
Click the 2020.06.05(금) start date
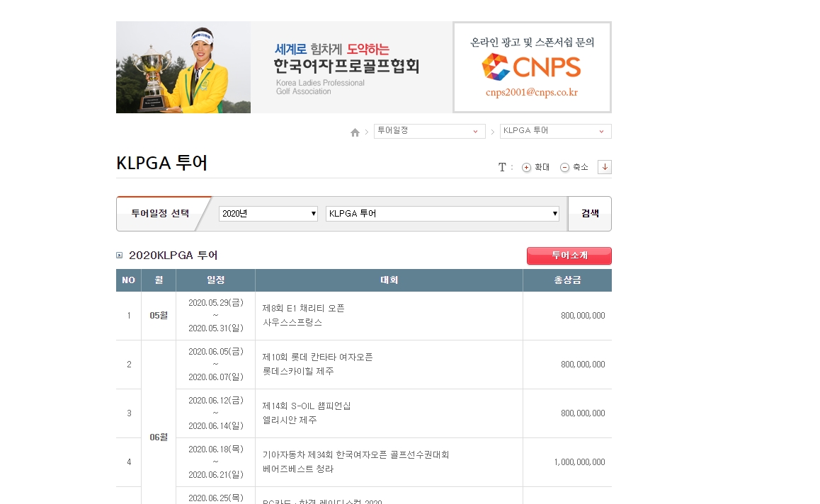coord(215,351)
